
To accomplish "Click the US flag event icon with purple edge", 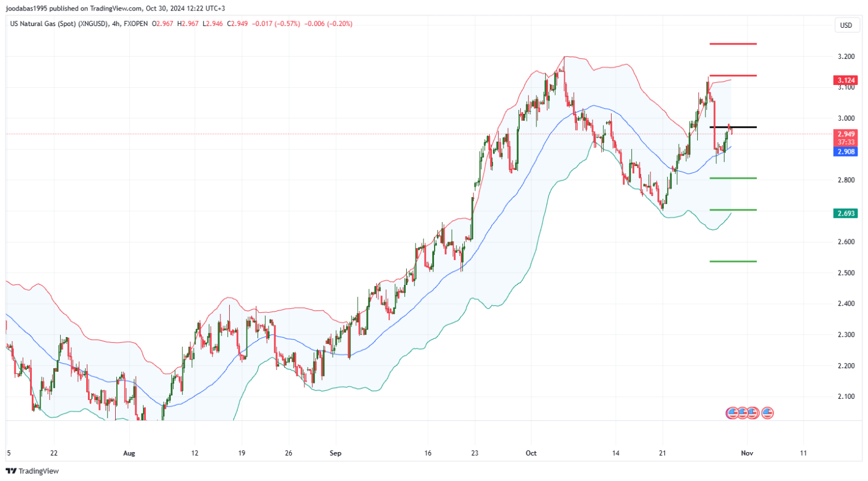I will coord(731,413).
